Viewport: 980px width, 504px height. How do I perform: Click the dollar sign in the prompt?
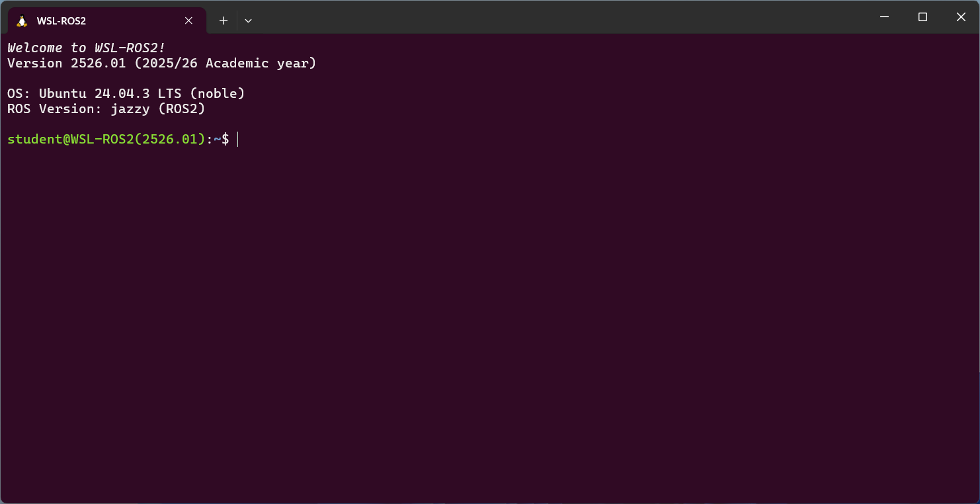click(x=225, y=139)
